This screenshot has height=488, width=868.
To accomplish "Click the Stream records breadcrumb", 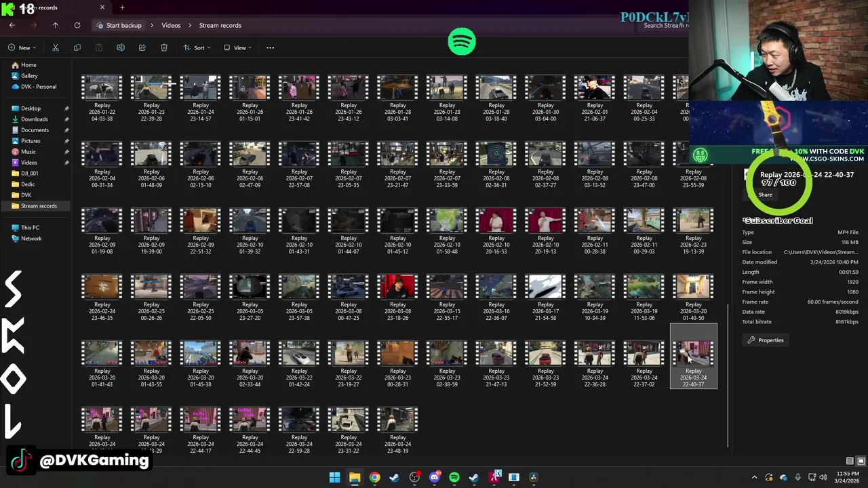I will tap(220, 25).
